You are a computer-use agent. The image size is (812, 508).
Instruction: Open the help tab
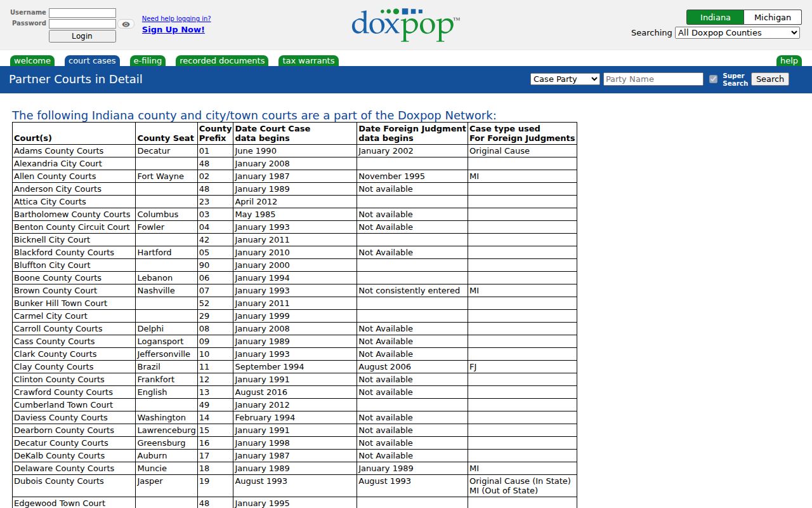789,61
